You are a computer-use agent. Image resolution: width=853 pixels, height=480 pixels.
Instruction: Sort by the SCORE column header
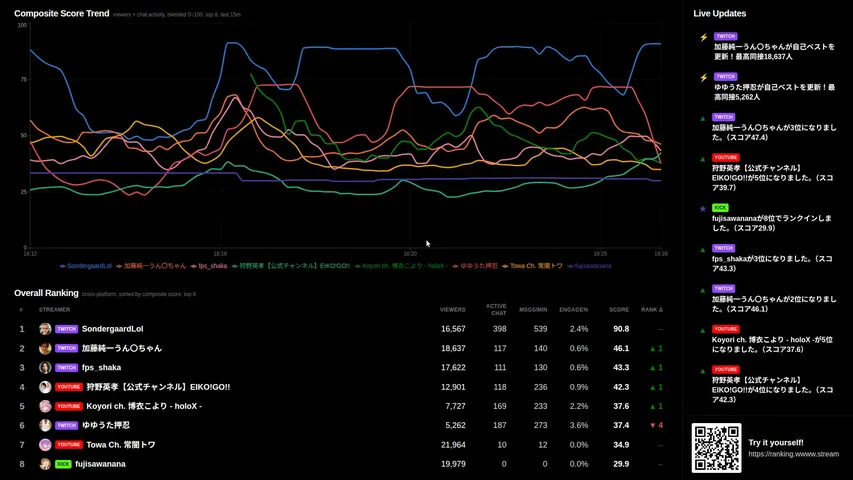point(619,310)
